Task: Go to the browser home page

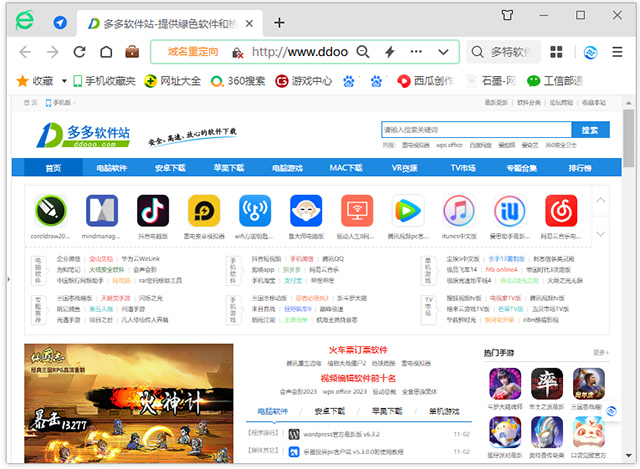Action: coord(106,52)
